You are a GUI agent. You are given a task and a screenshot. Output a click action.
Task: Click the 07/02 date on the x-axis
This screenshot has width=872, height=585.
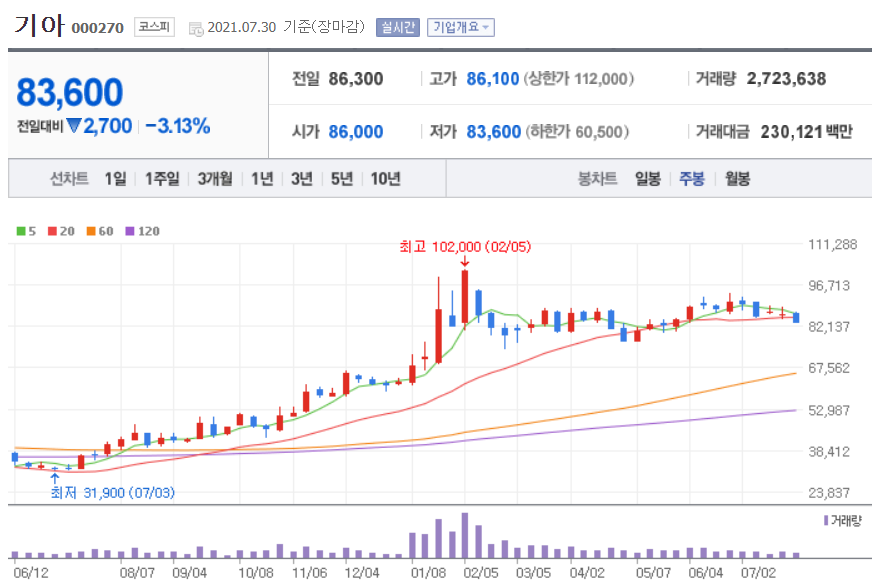758,573
